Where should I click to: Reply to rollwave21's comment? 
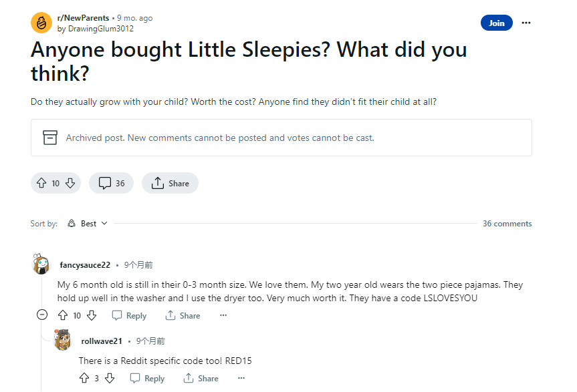point(147,379)
